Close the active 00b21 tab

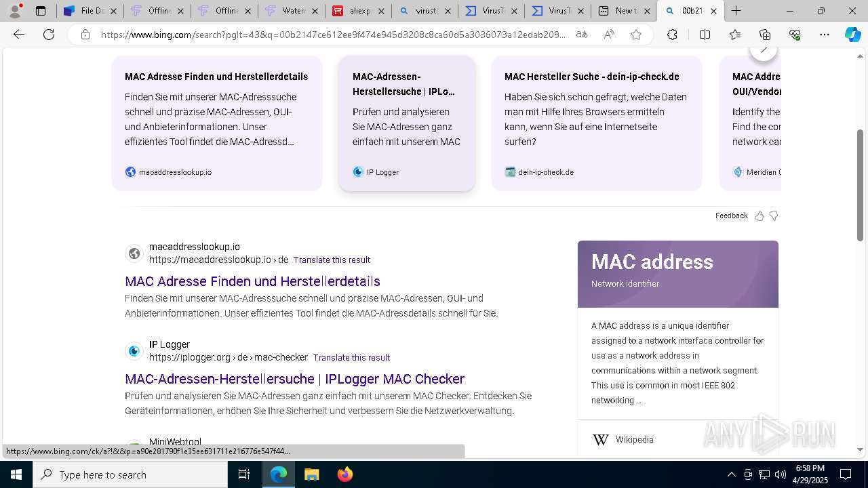[713, 11]
